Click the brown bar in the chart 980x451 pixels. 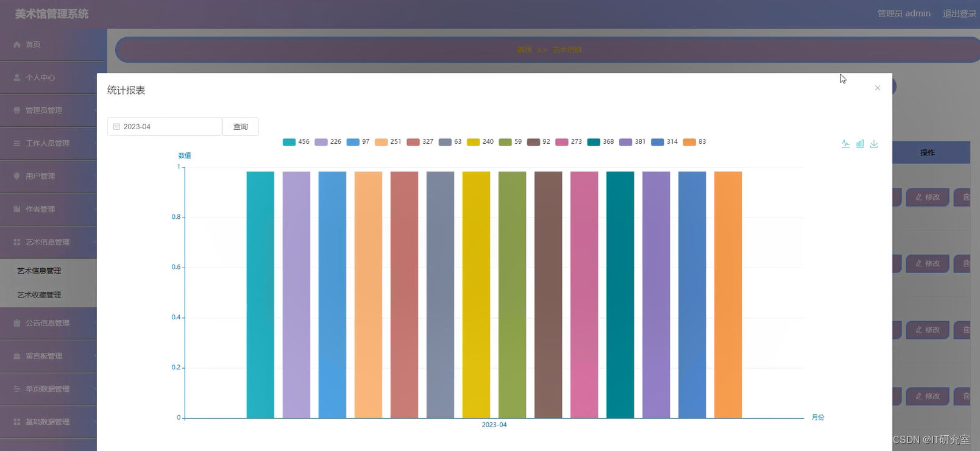click(548, 295)
